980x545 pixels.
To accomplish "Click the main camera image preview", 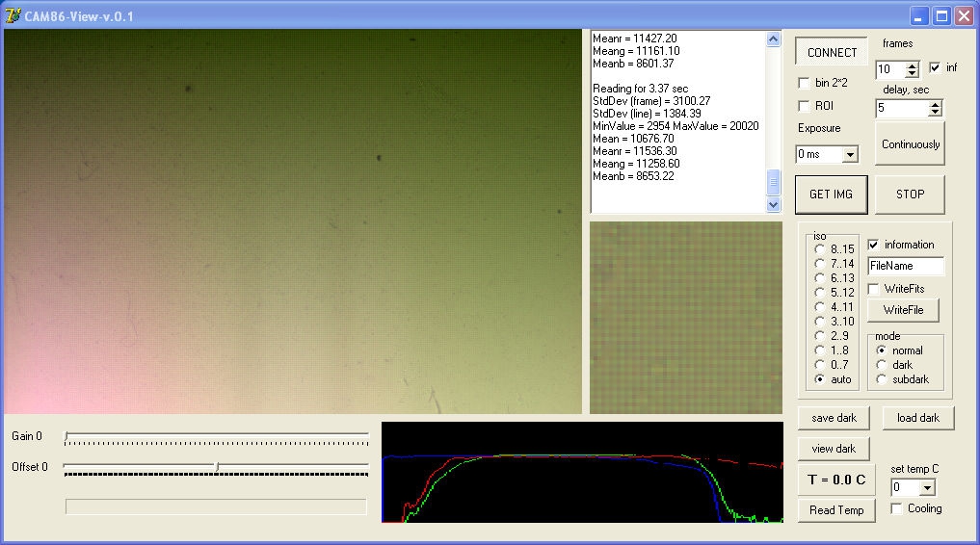I will click(x=293, y=221).
